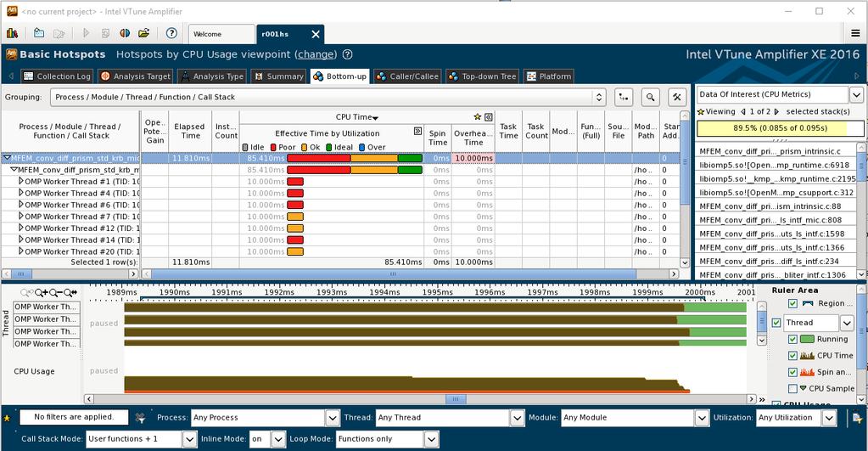
Task: Switch to the Welcome tab
Action: click(x=221, y=34)
